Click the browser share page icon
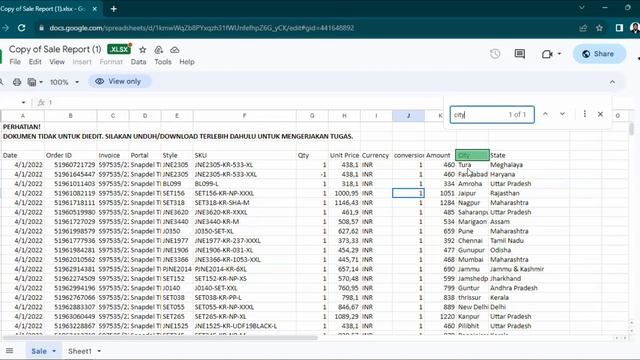 [583, 28]
